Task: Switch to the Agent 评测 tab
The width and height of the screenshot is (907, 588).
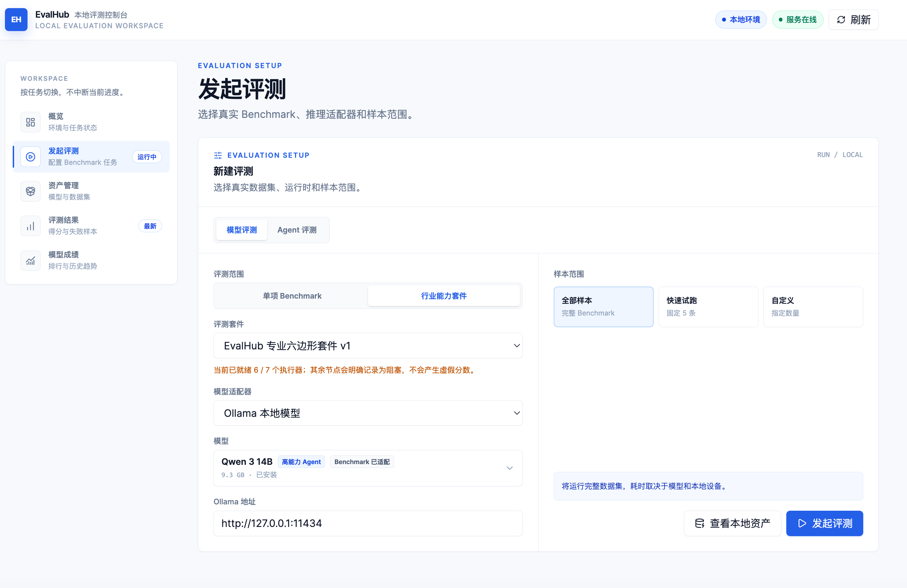Action: point(297,230)
